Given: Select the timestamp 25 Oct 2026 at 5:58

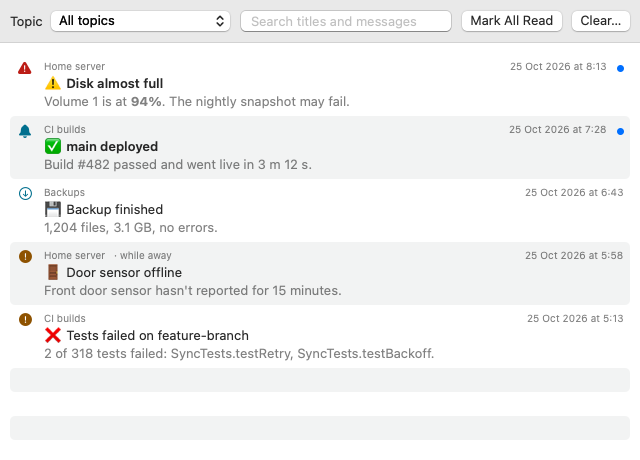Looking at the screenshot, I should (x=574, y=256).
